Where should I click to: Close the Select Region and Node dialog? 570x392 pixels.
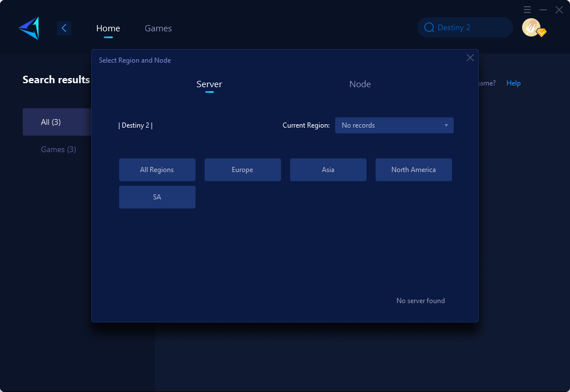click(470, 58)
